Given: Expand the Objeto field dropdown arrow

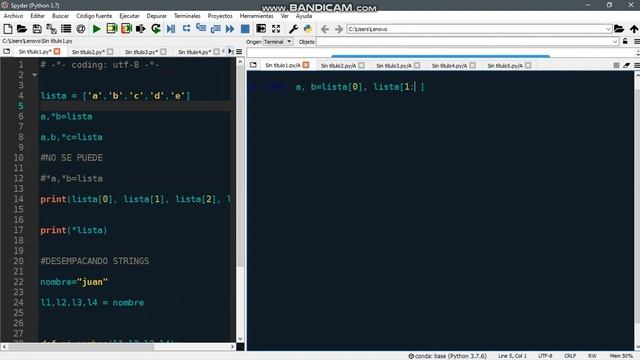Looking at the screenshot, I should coord(615,42).
